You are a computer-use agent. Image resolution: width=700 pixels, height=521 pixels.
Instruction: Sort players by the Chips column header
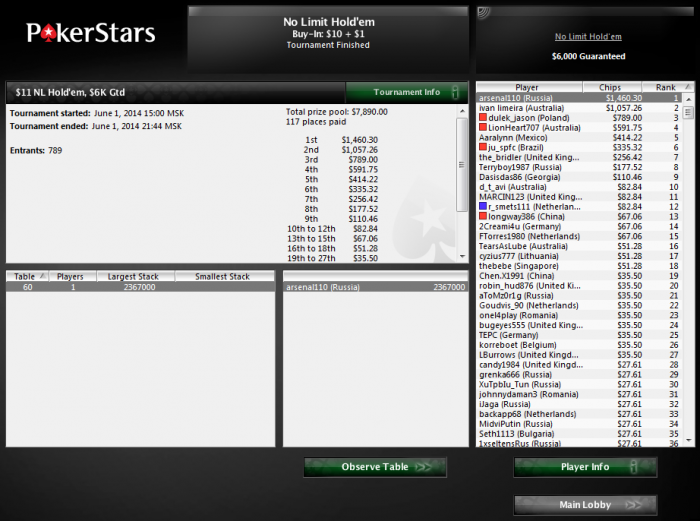tap(612, 87)
